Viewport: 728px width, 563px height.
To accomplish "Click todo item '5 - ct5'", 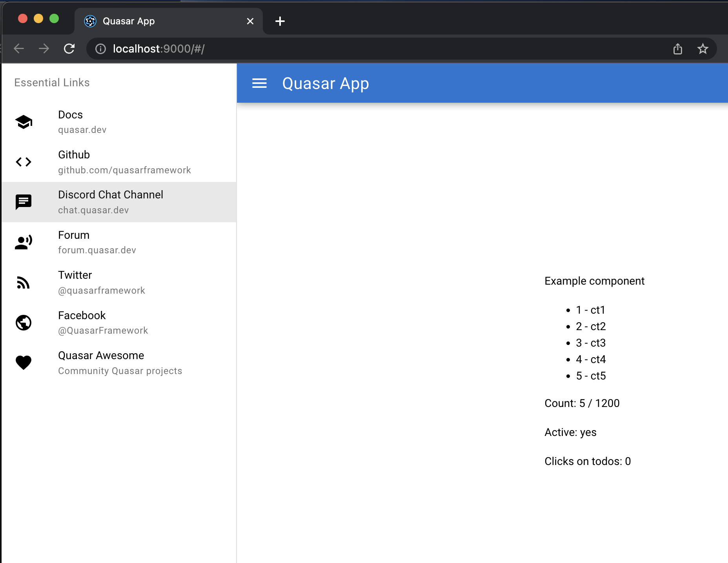I will tap(591, 376).
